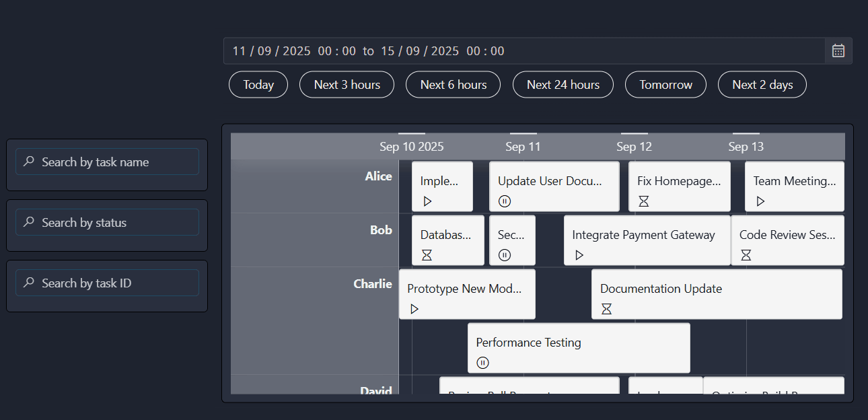868x420 pixels.
Task: Click the magnifier icon in Search by task name
Action: coord(28,162)
